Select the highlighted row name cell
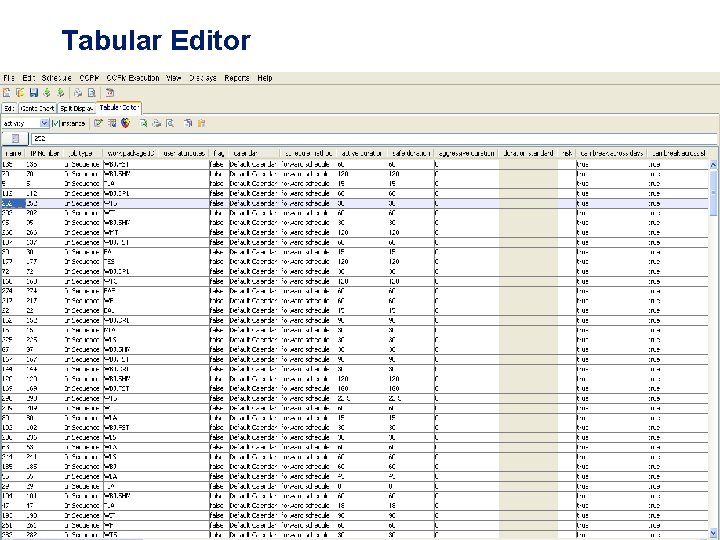Viewport: 720px width, 540px height. (13, 203)
